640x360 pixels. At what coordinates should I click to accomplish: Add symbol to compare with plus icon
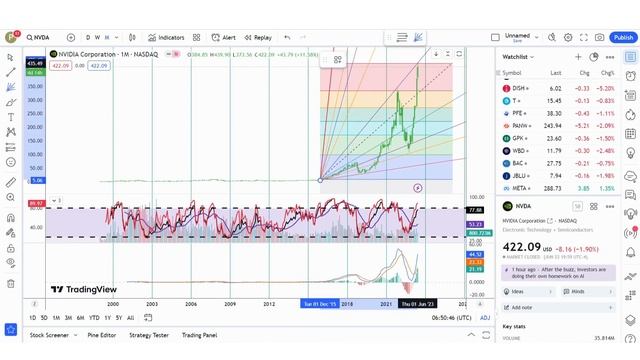tap(71, 38)
